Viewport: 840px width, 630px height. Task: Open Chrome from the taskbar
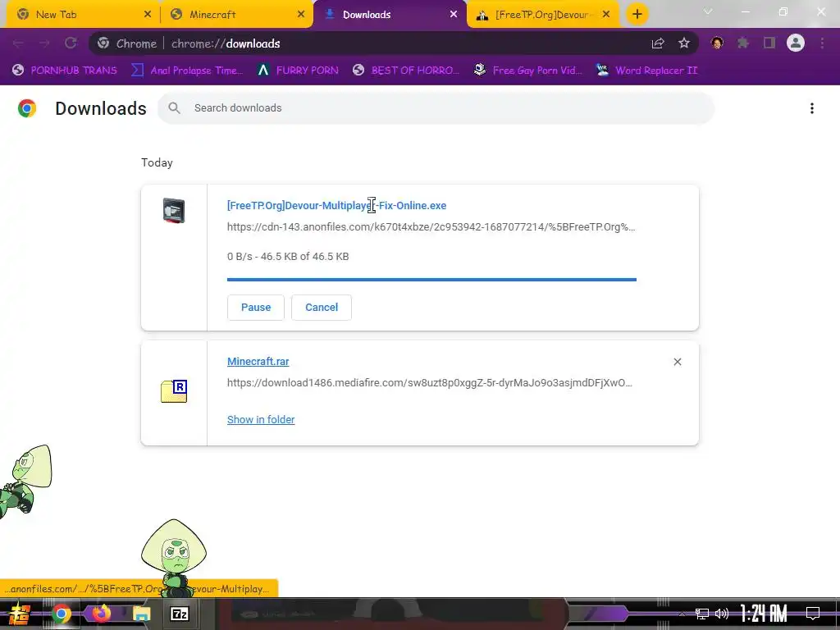[61, 614]
